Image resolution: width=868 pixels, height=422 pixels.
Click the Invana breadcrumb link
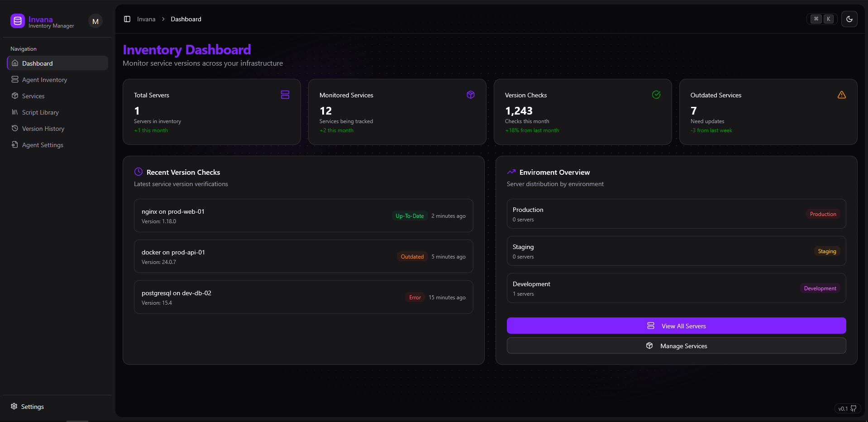(146, 19)
